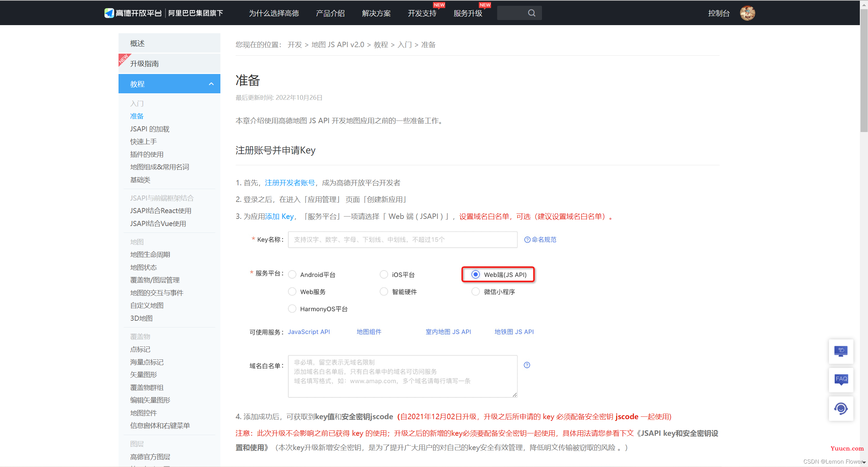Open 海量点标记 sidebar page
Screen dimensions: 868x467
click(x=147, y=362)
